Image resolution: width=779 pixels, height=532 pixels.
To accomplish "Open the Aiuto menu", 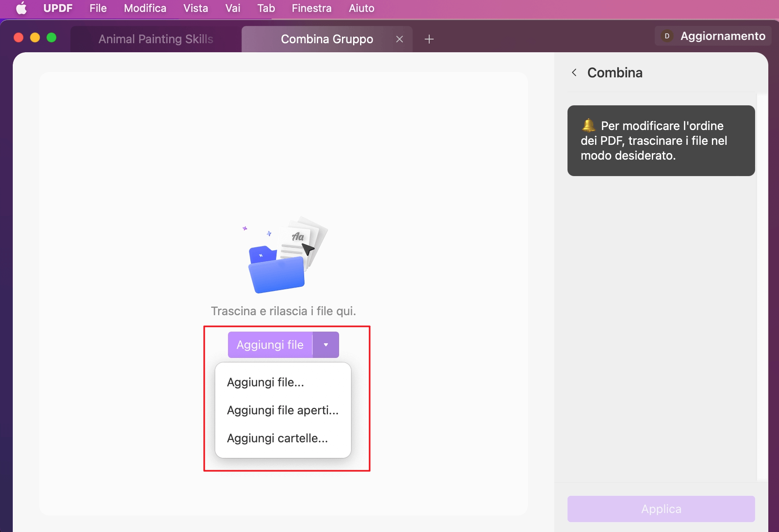I will [x=362, y=8].
